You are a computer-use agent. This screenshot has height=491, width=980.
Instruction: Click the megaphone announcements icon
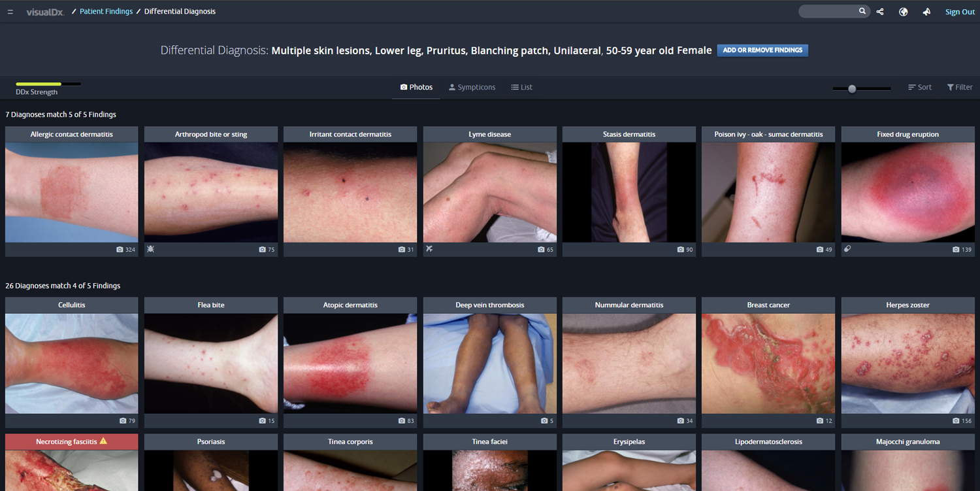926,12
